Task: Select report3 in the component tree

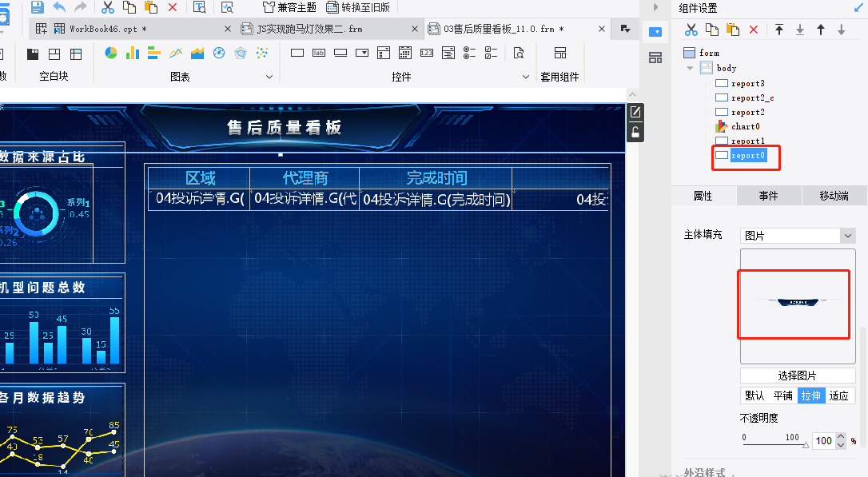Action: pyautogui.click(x=747, y=84)
